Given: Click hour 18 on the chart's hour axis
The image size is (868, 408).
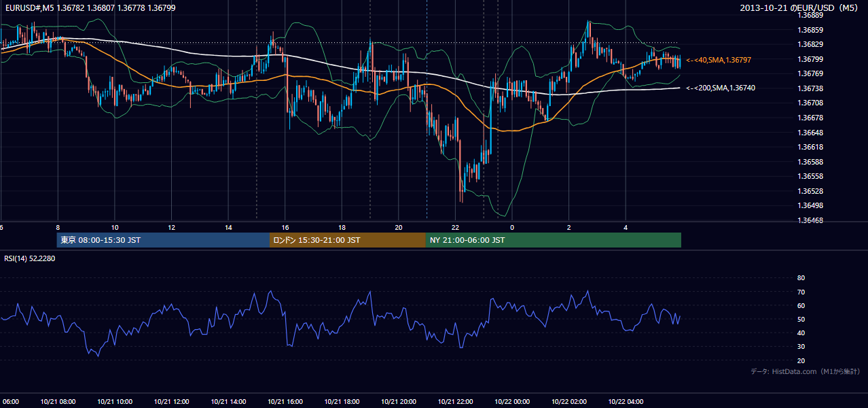Looking at the screenshot, I should tap(342, 227).
